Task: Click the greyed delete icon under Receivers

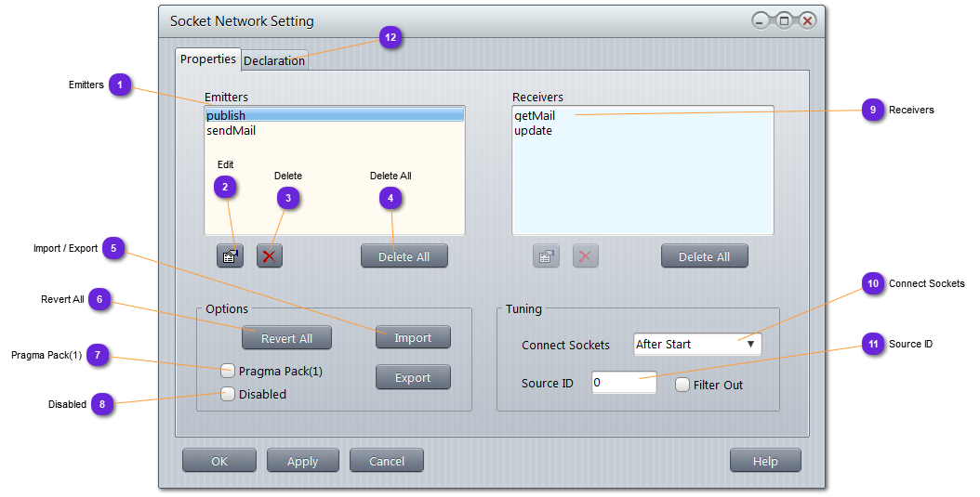Action: 586,256
